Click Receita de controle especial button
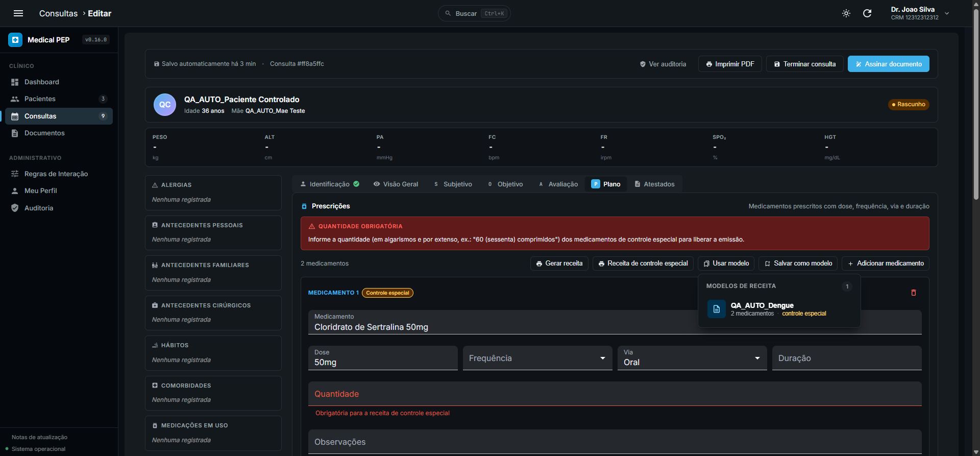The image size is (980, 456). pyautogui.click(x=643, y=263)
